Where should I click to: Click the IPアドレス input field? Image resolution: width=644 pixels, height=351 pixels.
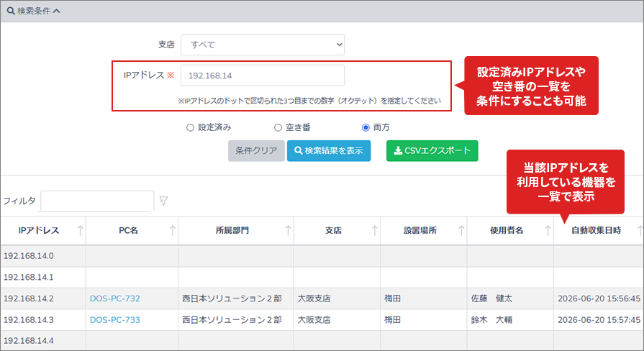coord(263,75)
